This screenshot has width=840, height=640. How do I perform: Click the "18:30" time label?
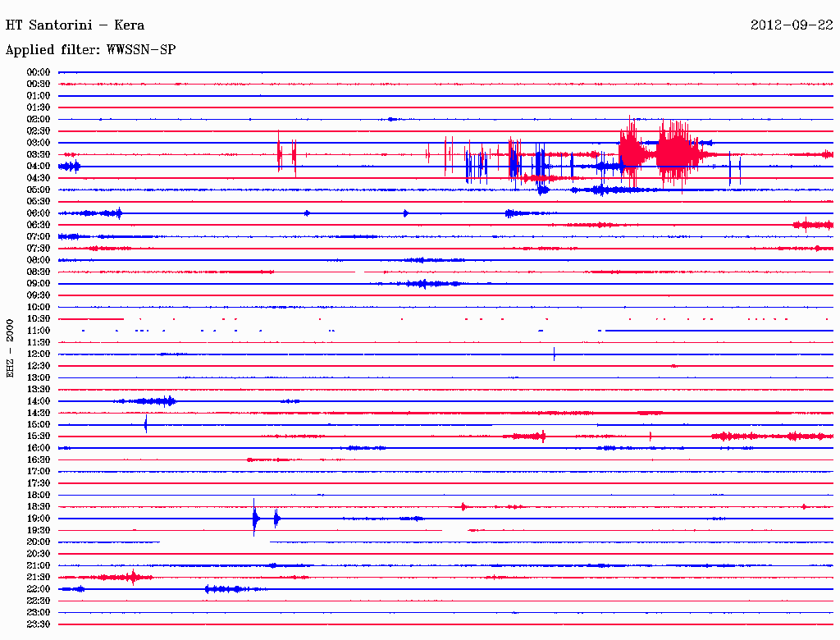click(x=39, y=507)
